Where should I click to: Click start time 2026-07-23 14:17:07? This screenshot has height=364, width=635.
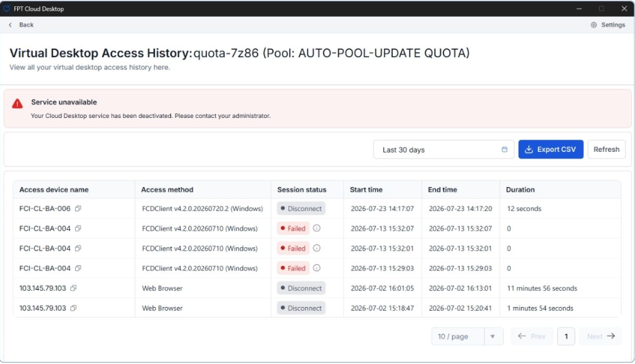[383, 208]
